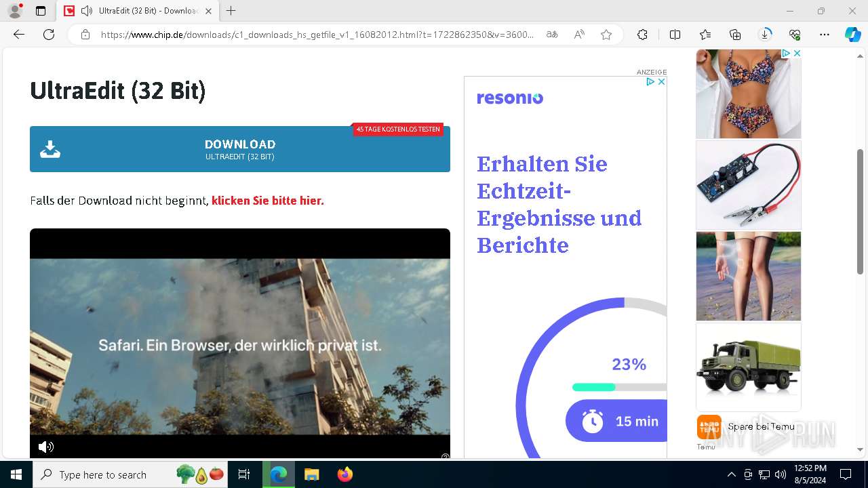
Task: Show Downloads panel icon
Action: (765, 35)
